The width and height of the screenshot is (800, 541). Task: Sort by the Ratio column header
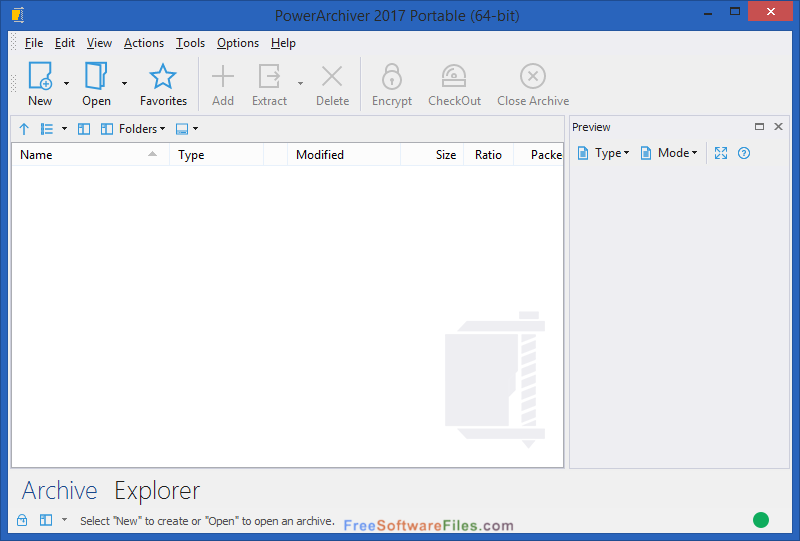[488, 155]
